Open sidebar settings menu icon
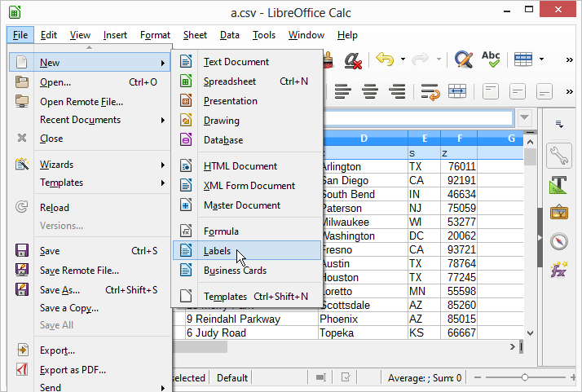The height and width of the screenshot is (392, 582). (x=559, y=124)
